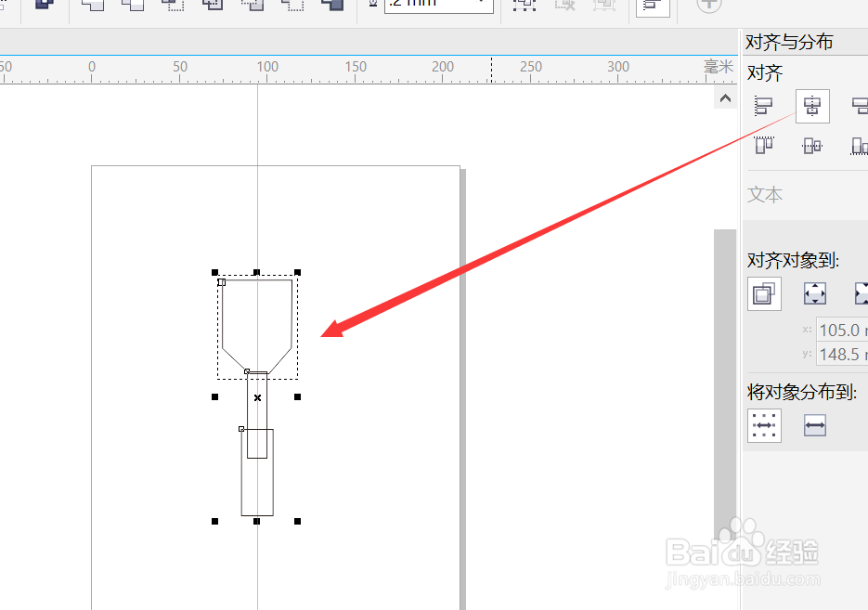Screen dimensions: 868x610
Task: Align selected objects to the bottom
Action: 860,146
